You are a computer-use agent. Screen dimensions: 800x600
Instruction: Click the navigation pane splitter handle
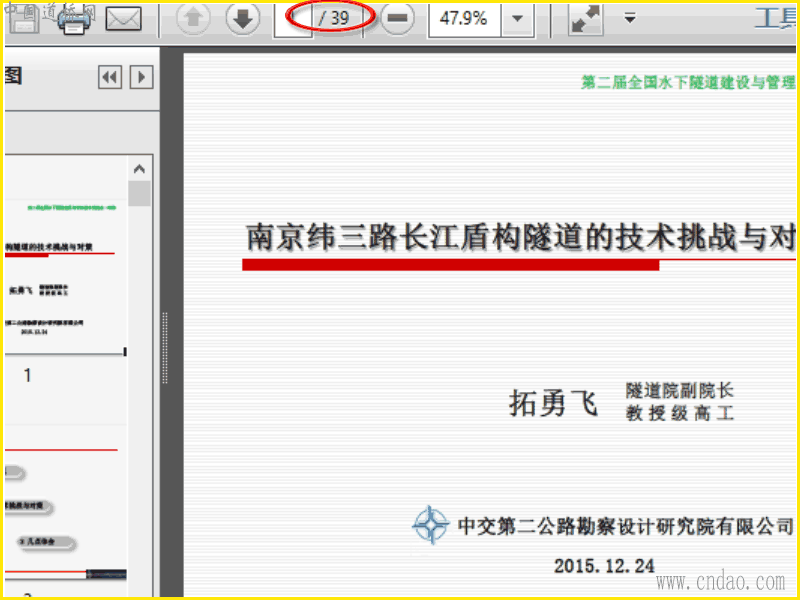point(165,348)
